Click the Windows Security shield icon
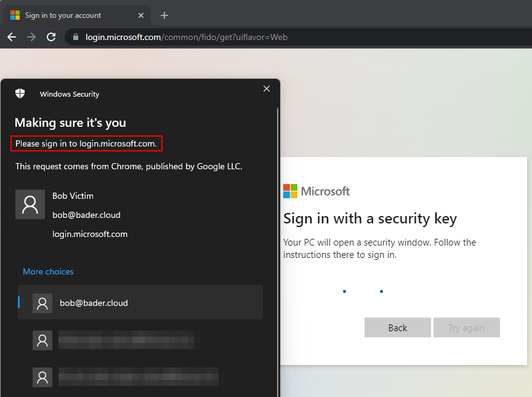 [x=20, y=94]
